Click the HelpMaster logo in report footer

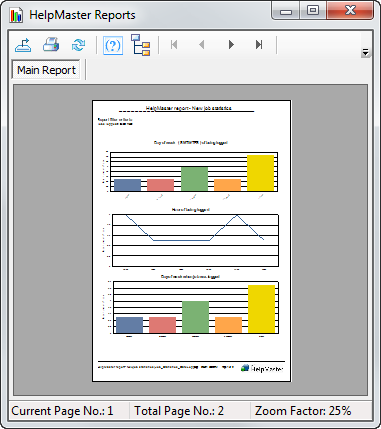click(262, 368)
